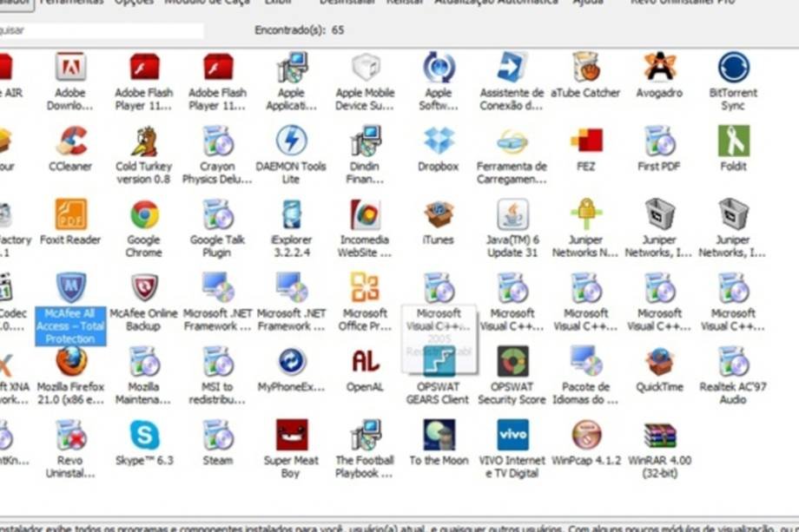Viewport: 799px width, 532px height.
Task: Select the CCleaner icon
Action: [70, 141]
